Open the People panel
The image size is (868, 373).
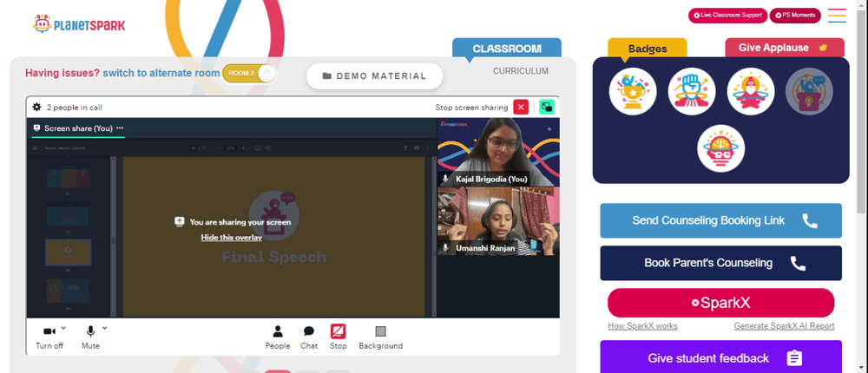coord(278,337)
